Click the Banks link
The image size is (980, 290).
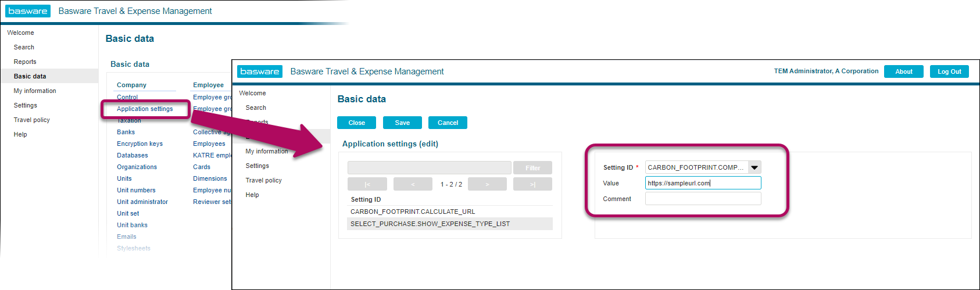tap(126, 132)
